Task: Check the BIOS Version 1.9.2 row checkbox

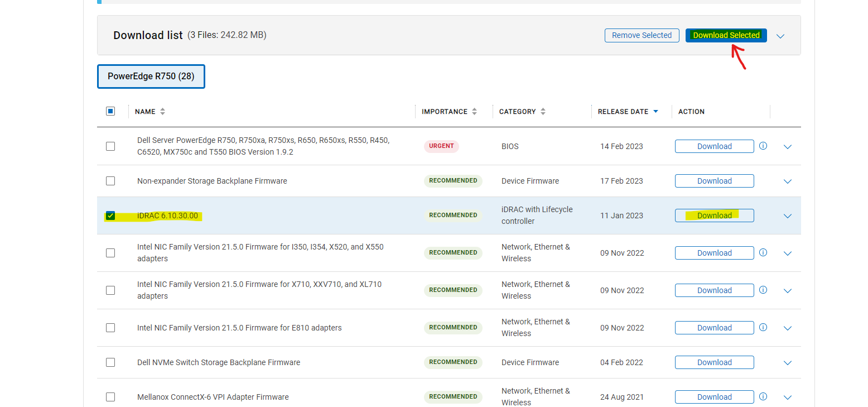Action: tap(110, 146)
